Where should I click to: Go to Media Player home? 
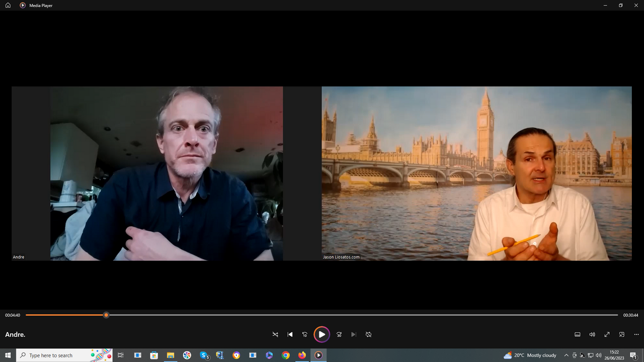coord(8,5)
